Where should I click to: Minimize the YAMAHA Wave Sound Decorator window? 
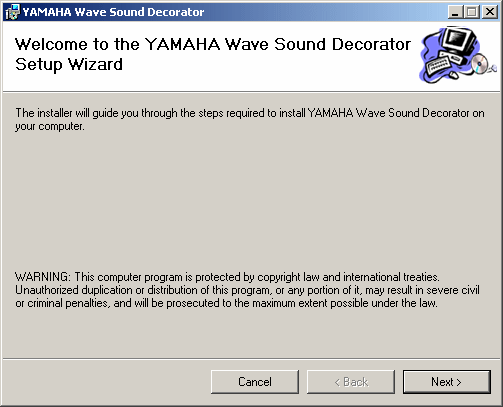click(x=455, y=12)
